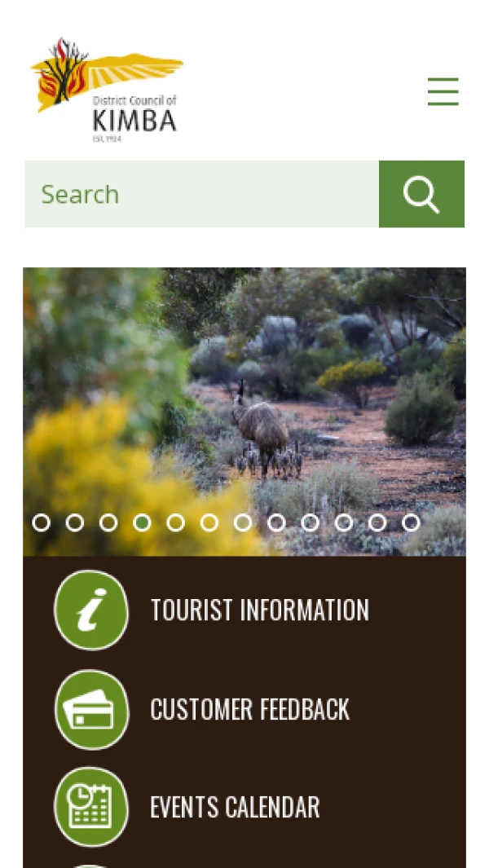Screen dimensions: 489x868
Task: Click the Customer Feedback card icon
Action: click(91, 710)
